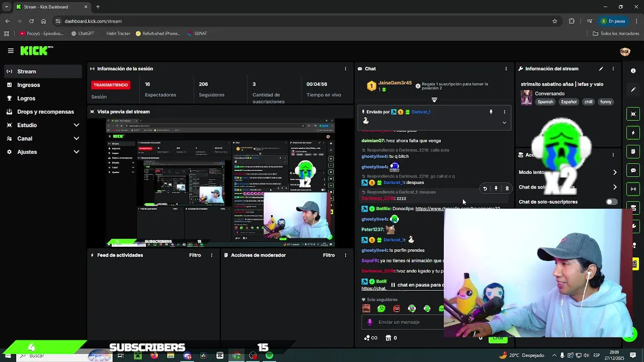The height and width of the screenshot is (362, 644).
Task: Open the quick actions panel three-dot menu
Action: 613,155
